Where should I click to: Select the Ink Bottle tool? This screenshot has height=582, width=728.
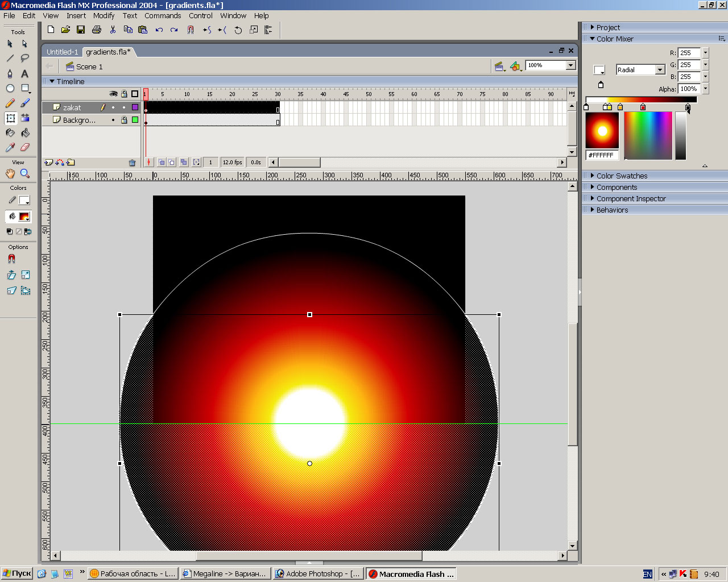pos(10,132)
